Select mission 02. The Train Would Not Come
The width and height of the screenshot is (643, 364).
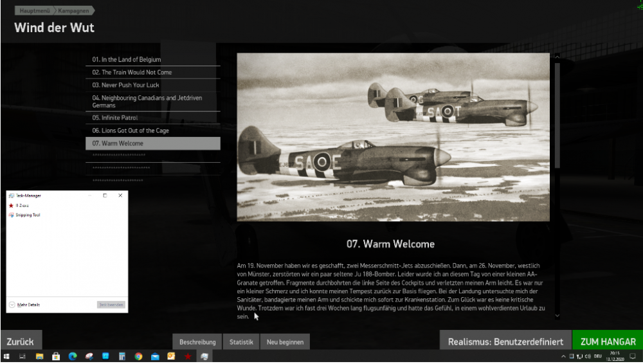(x=152, y=72)
